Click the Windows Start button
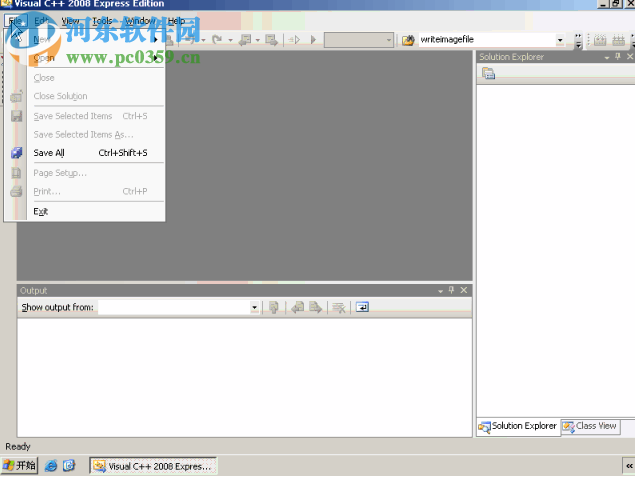 19,466
